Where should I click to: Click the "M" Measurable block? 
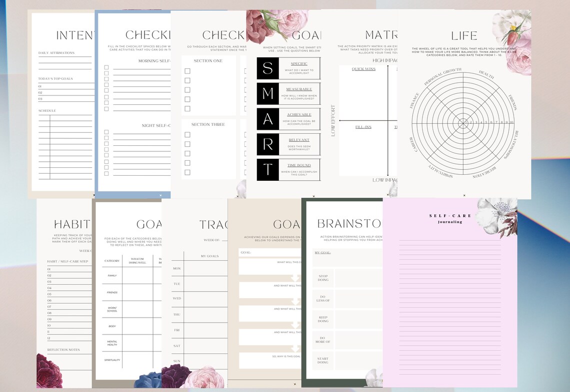[x=266, y=93]
